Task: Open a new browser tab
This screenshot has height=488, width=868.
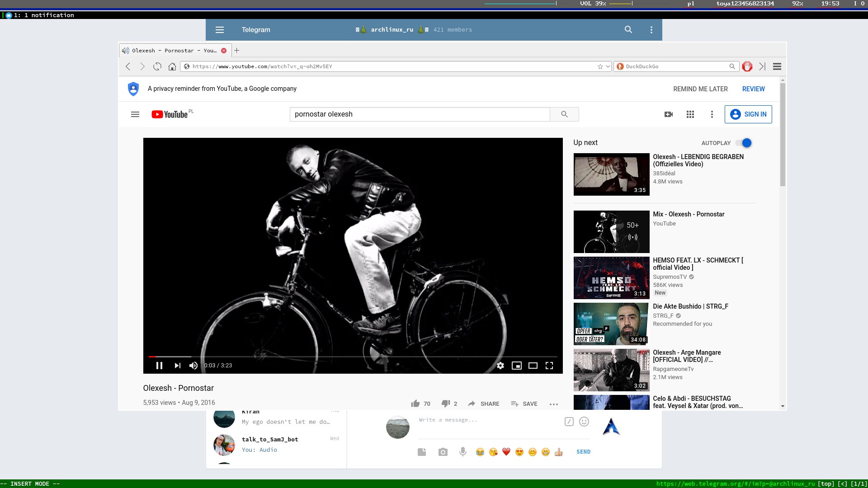Action: point(236,51)
